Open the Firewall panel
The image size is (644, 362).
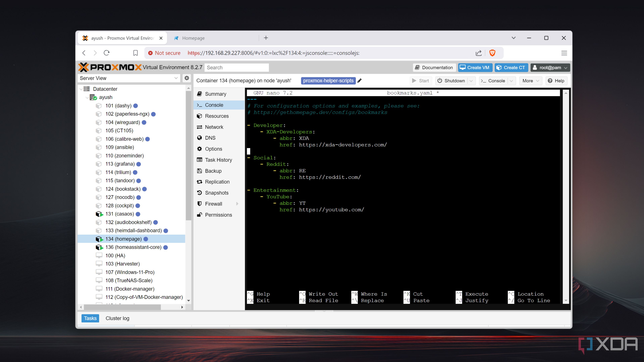(213, 204)
